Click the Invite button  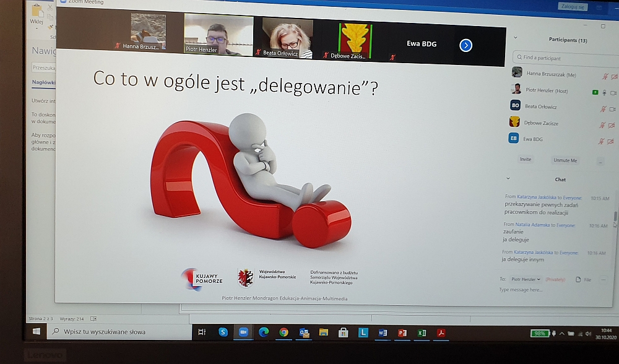click(x=526, y=160)
